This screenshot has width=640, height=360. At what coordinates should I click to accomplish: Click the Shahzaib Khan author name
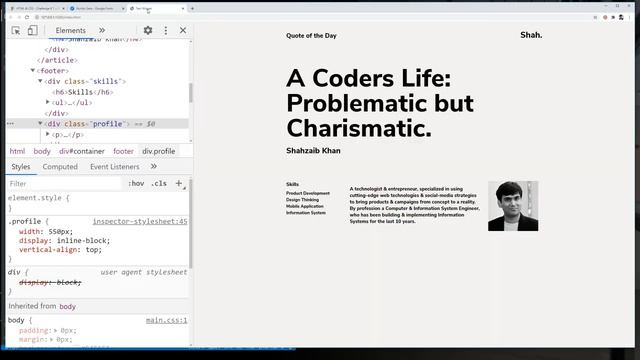(x=313, y=151)
